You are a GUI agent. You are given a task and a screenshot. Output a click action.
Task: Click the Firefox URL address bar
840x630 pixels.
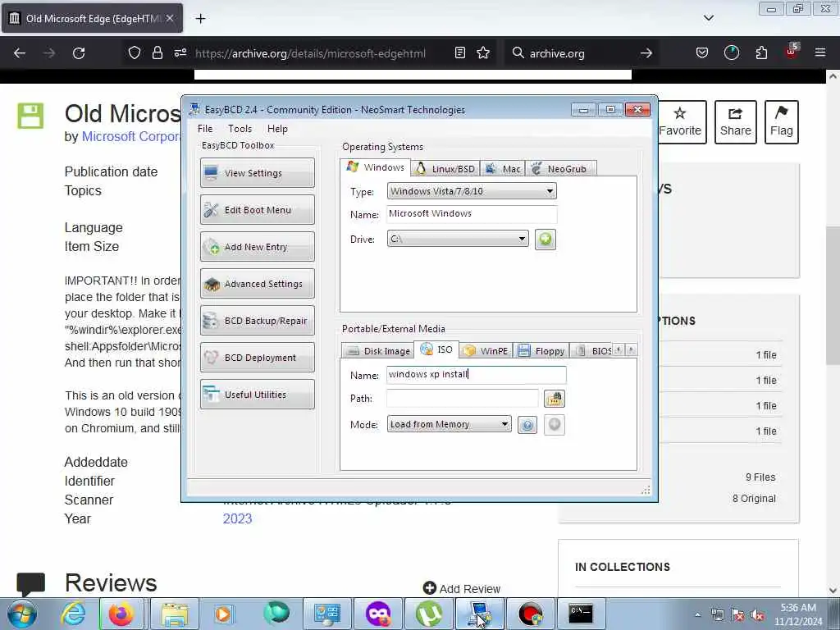[x=311, y=53]
